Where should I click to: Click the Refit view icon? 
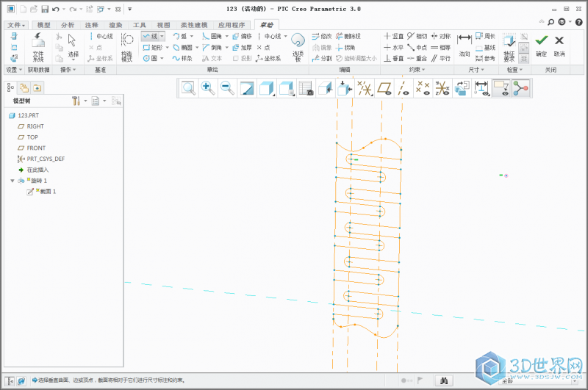[189, 88]
